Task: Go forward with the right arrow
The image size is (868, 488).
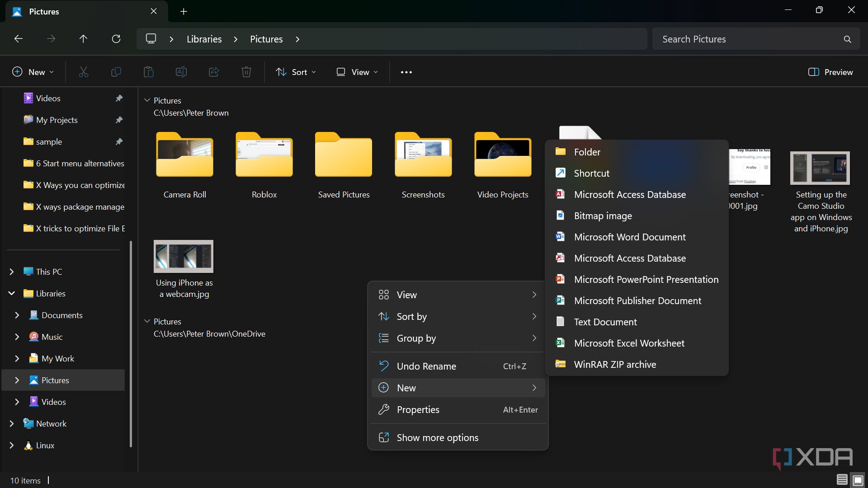Action: point(51,39)
